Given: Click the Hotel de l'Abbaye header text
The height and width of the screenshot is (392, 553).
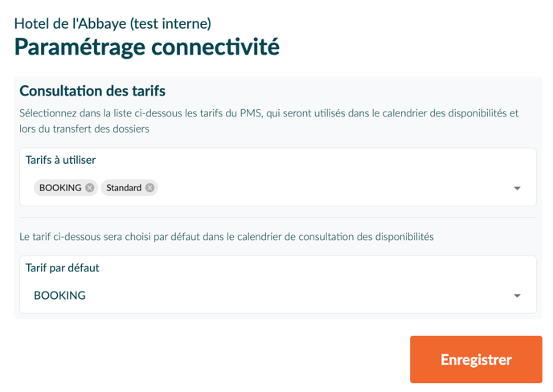Looking at the screenshot, I should [70, 23].
